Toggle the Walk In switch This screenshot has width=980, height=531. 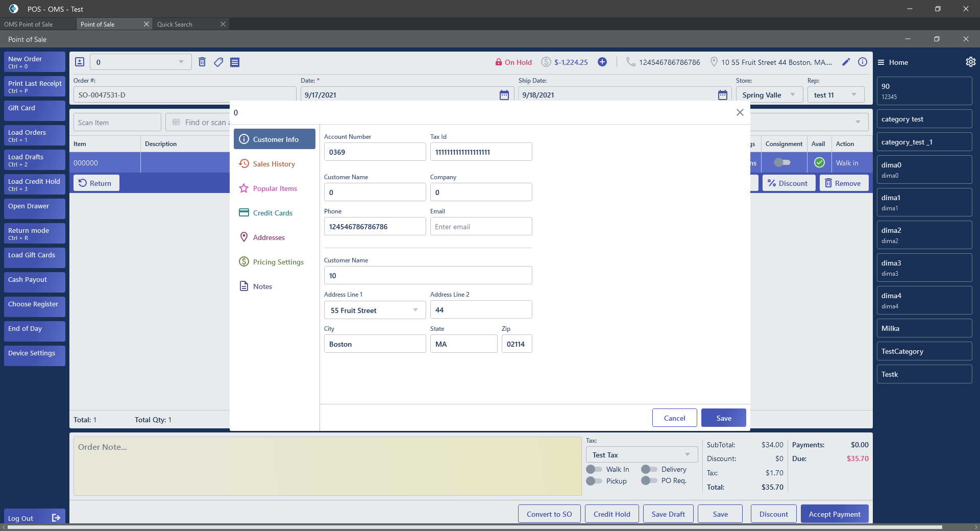click(x=594, y=469)
